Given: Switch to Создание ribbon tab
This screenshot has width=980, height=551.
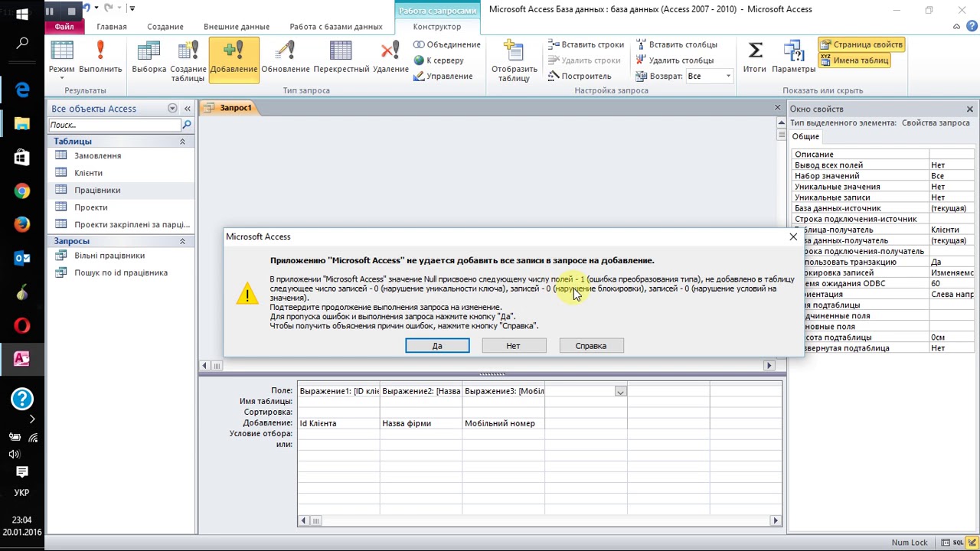Looking at the screenshot, I should tap(165, 27).
